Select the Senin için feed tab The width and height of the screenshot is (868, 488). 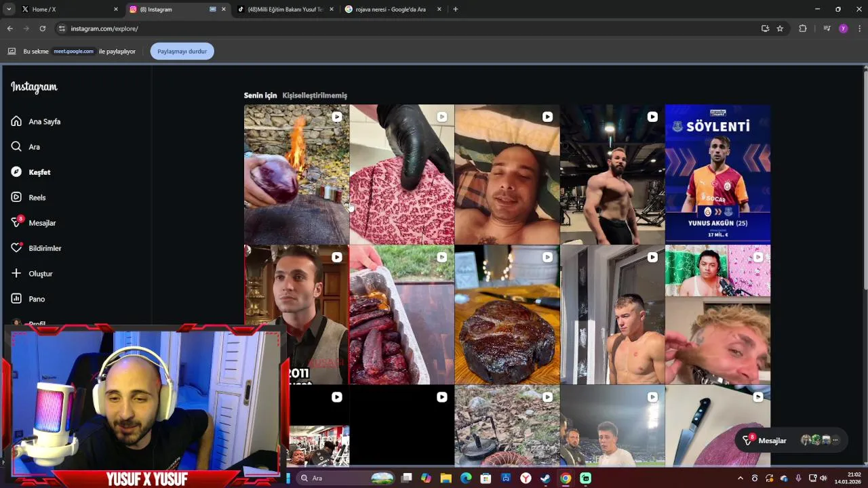[x=260, y=96]
